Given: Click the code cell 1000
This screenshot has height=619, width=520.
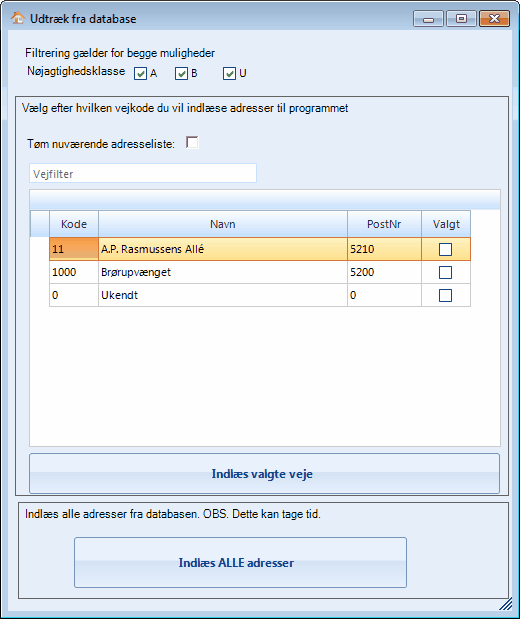Looking at the screenshot, I should coord(74,272).
